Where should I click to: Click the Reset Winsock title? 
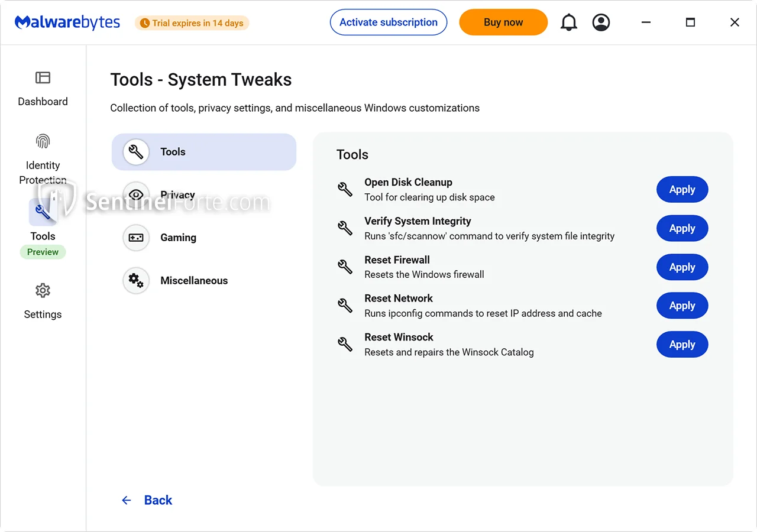(x=399, y=337)
